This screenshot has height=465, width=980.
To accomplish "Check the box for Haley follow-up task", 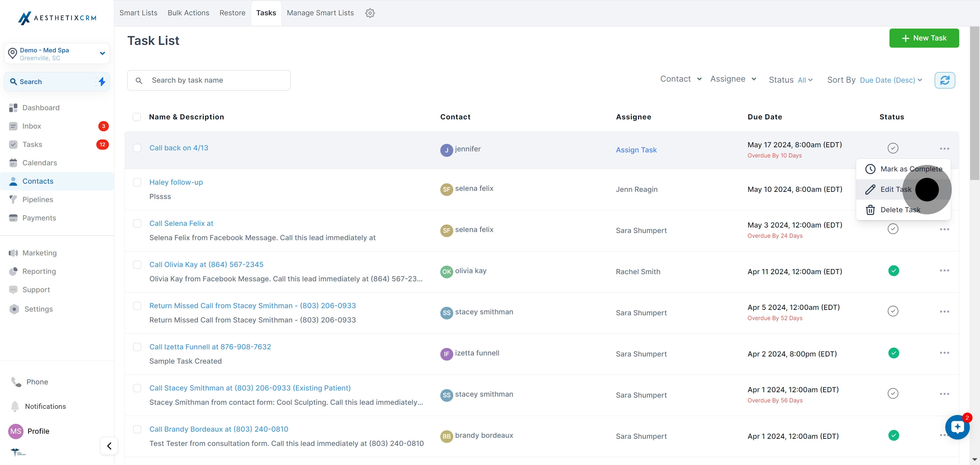I will tap(137, 183).
